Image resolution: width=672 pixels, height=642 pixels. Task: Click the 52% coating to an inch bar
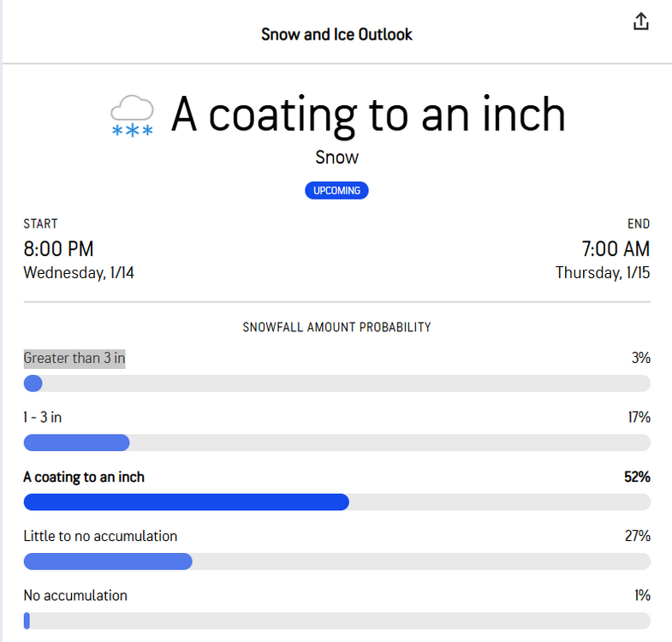pos(336,502)
